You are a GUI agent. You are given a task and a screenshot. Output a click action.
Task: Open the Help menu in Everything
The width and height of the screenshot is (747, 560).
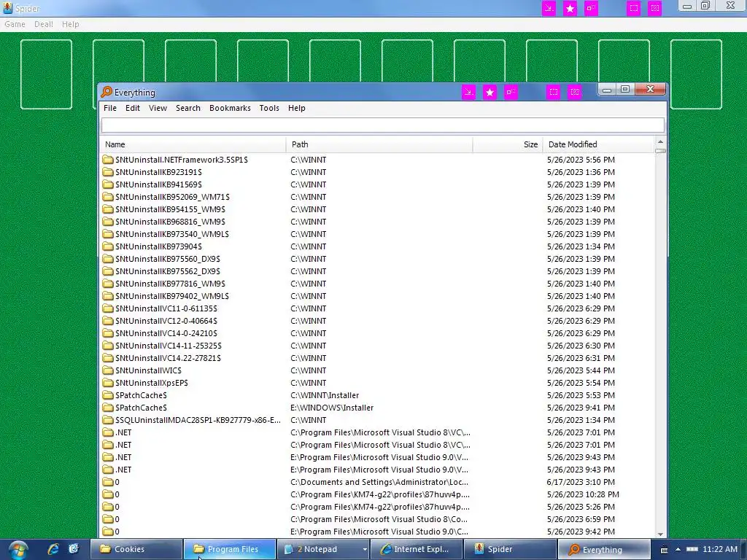296,108
